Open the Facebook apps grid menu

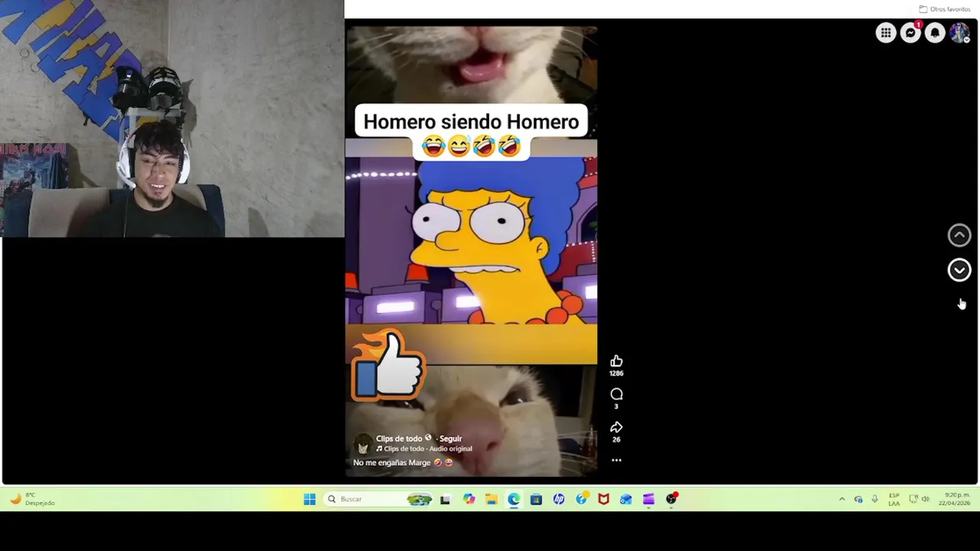tap(886, 32)
